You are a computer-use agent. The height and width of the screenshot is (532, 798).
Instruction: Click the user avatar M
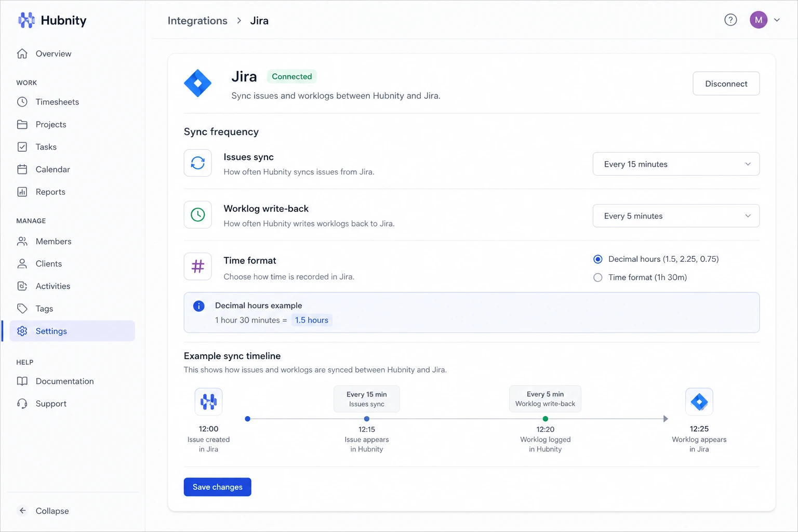tap(759, 20)
